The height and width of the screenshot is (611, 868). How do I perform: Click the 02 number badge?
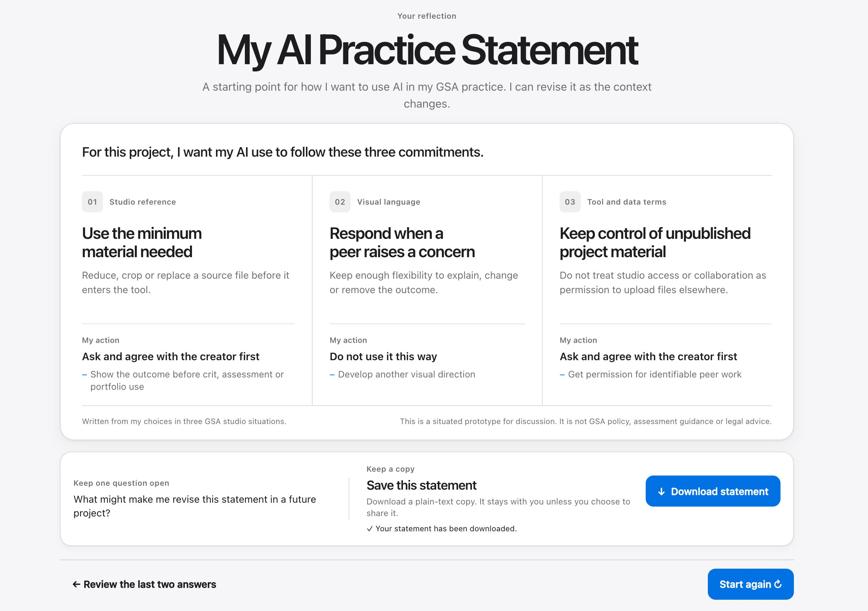click(340, 202)
